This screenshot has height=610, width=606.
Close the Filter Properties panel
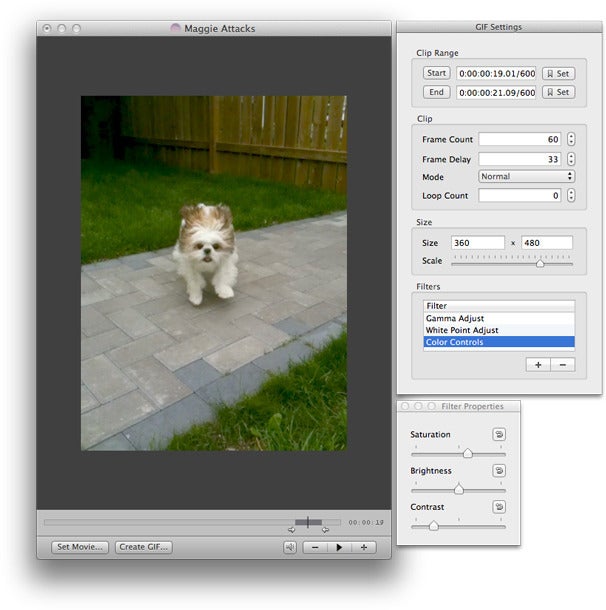click(405, 406)
